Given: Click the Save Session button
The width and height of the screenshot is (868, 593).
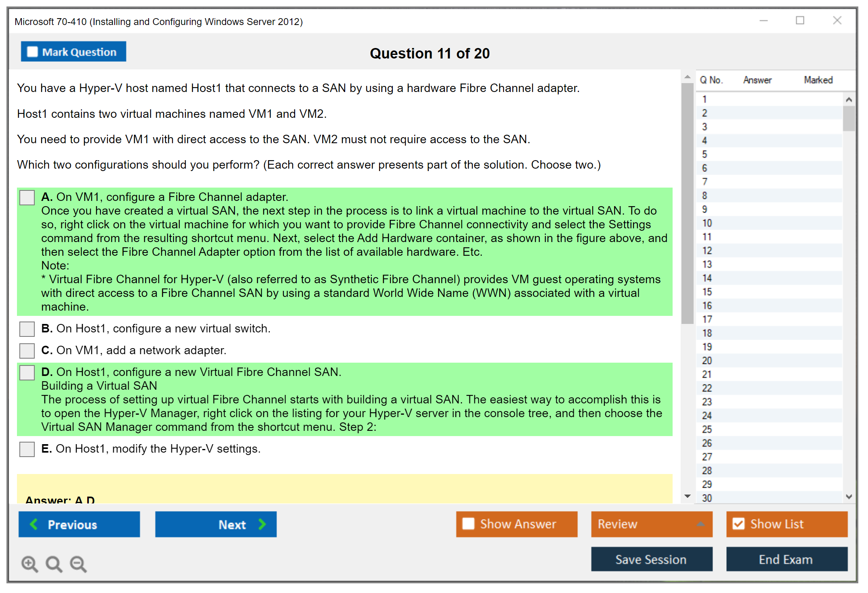Looking at the screenshot, I should (x=651, y=559).
